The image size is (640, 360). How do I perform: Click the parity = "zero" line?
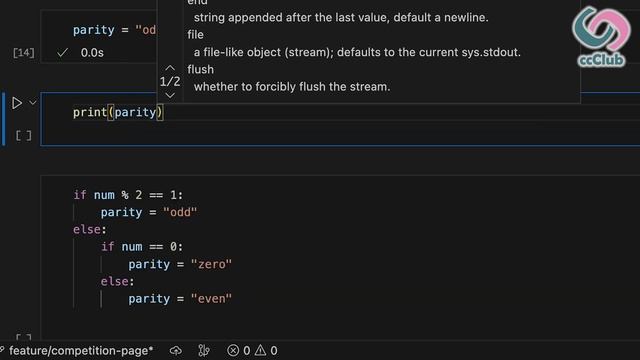[180, 264]
